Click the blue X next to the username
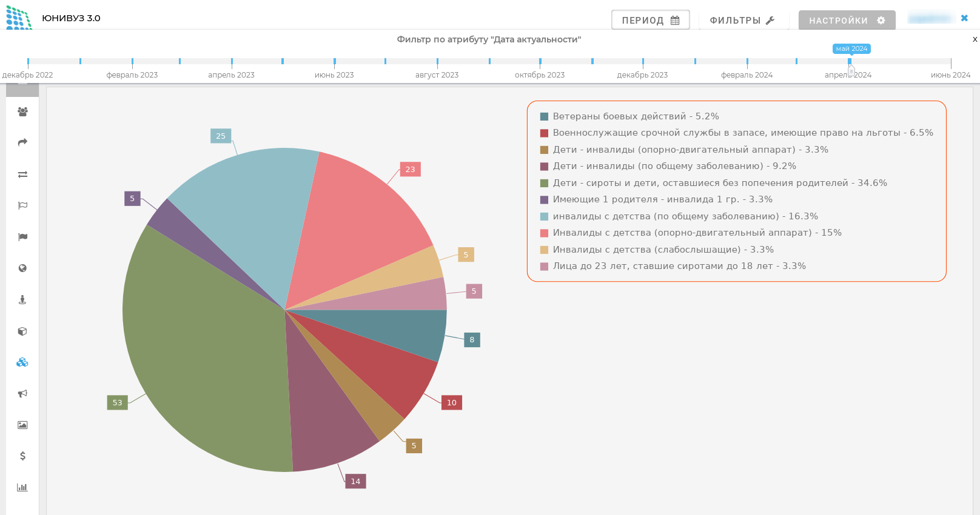 coord(964,18)
